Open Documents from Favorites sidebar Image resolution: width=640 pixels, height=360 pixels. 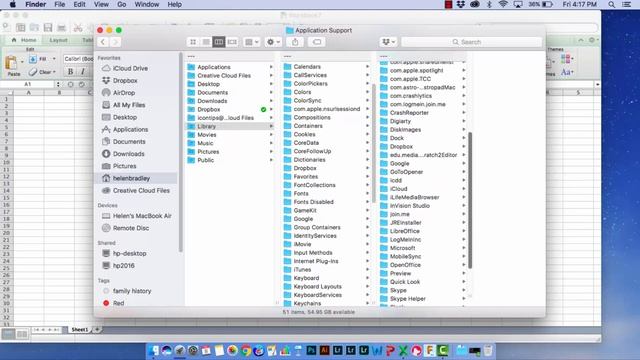tap(129, 142)
